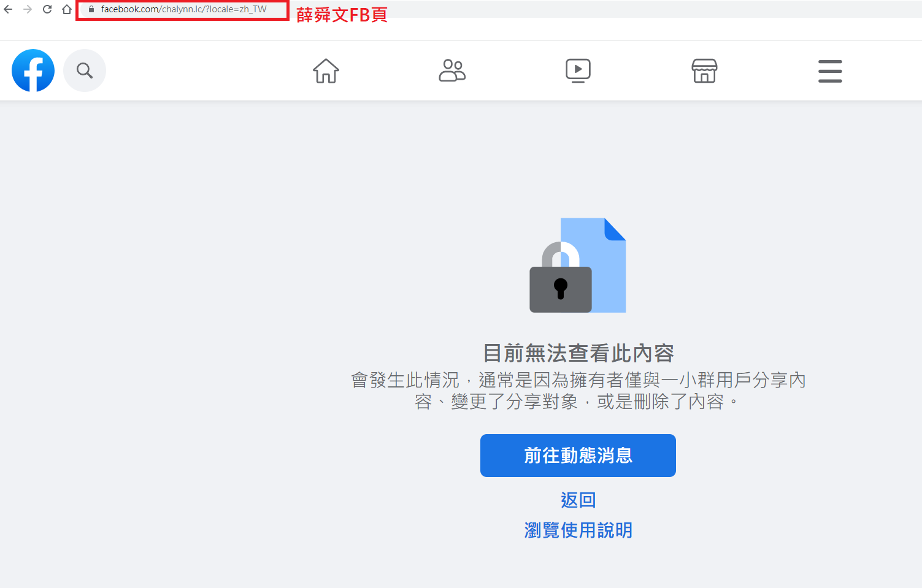The width and height of the screenshot is (922, 588).
Task: Expand the hamburger menu
Action: (830, 71)
